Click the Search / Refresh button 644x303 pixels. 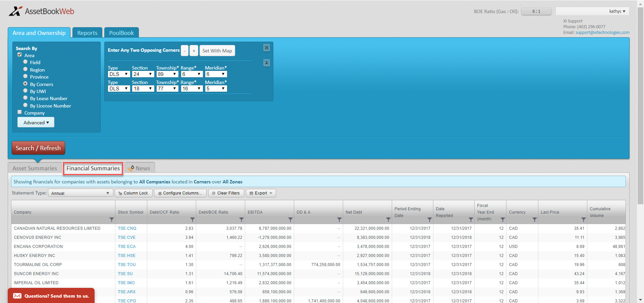(x=38, y=148)
